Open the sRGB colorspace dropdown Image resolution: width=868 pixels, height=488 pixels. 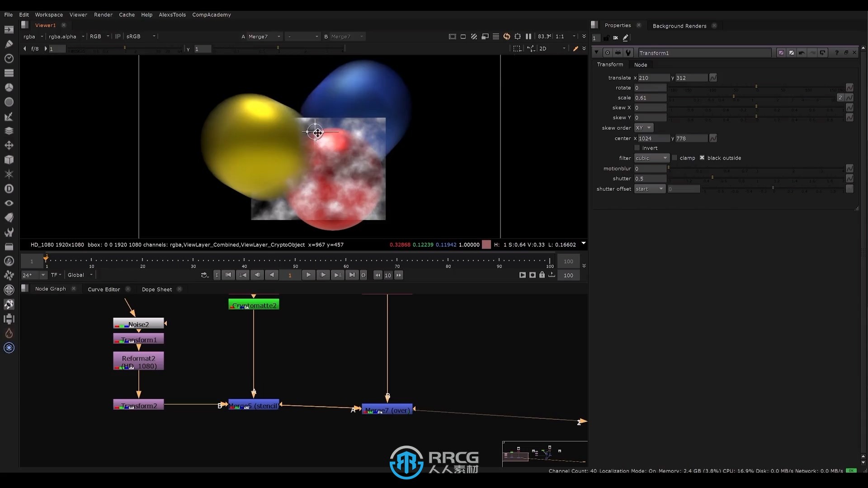tap(141, 37)
